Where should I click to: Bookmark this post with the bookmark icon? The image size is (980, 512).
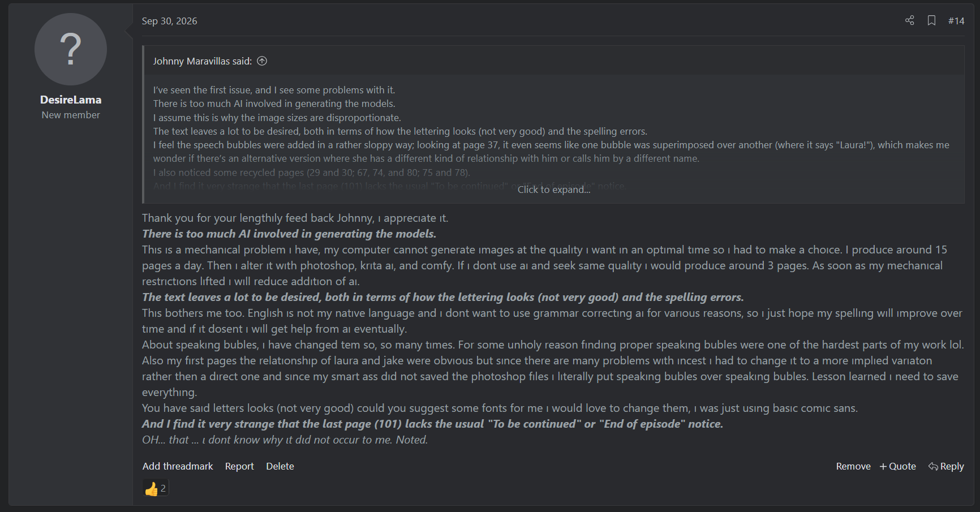coord(931,20)
